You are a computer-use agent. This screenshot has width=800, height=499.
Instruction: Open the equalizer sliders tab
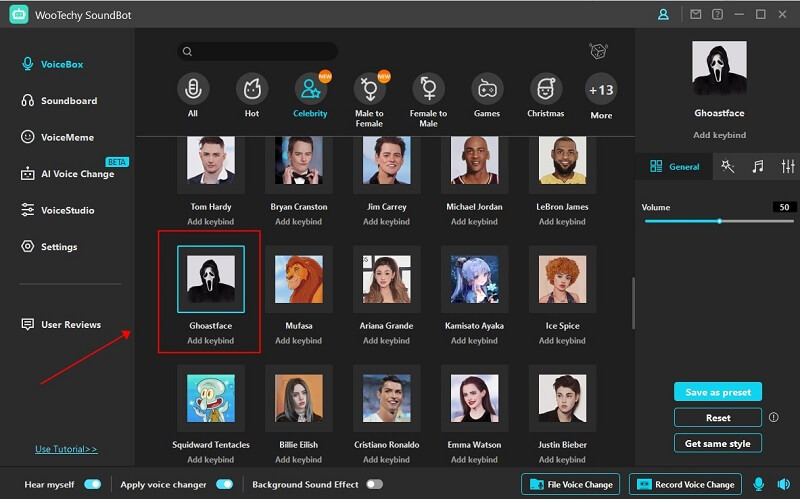pyautogui.click(x=788, y=167)
